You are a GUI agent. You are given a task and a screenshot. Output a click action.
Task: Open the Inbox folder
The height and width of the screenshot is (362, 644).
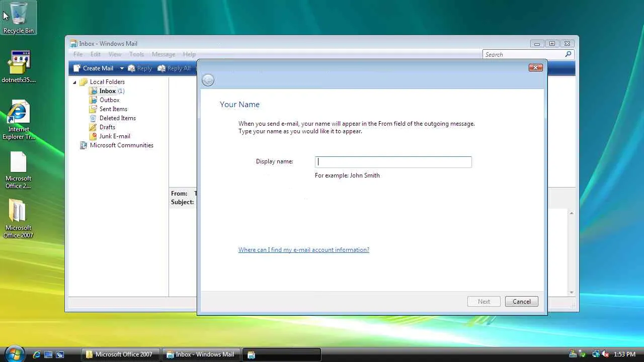107,91
